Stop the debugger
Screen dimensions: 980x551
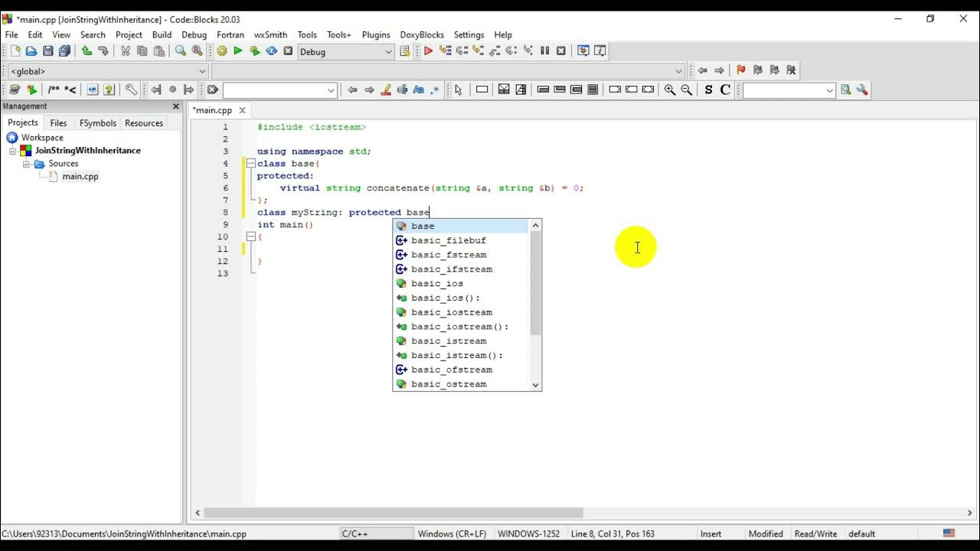561,51
